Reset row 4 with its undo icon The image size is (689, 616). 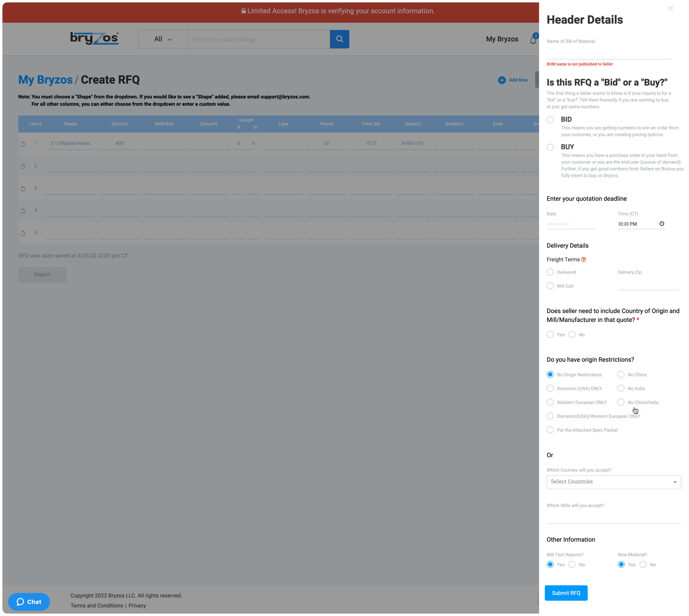point(23,211)
